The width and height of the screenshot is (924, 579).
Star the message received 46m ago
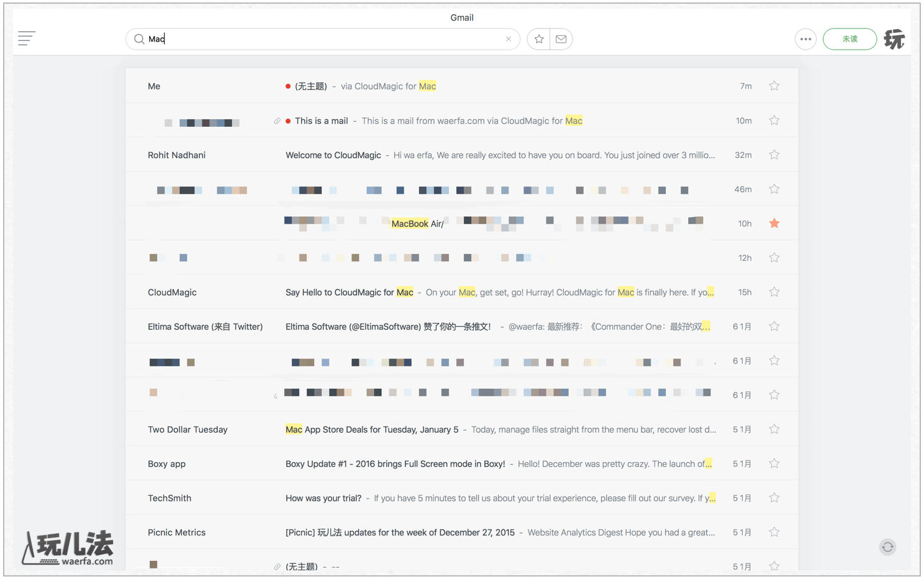click(x=774, y=189)
